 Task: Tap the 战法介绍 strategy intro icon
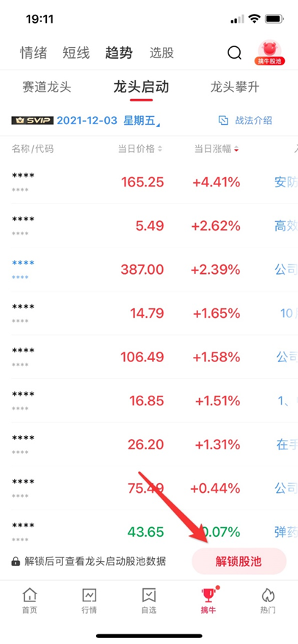[223, 120]
